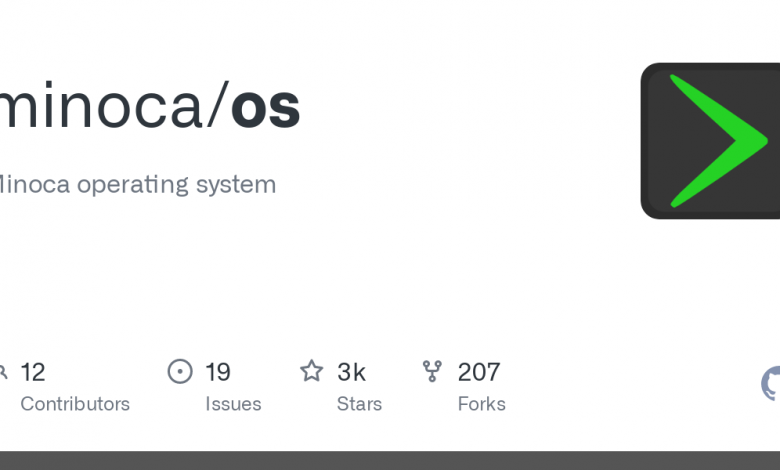Click the contributor count number 12

click(x=33, y=372)
